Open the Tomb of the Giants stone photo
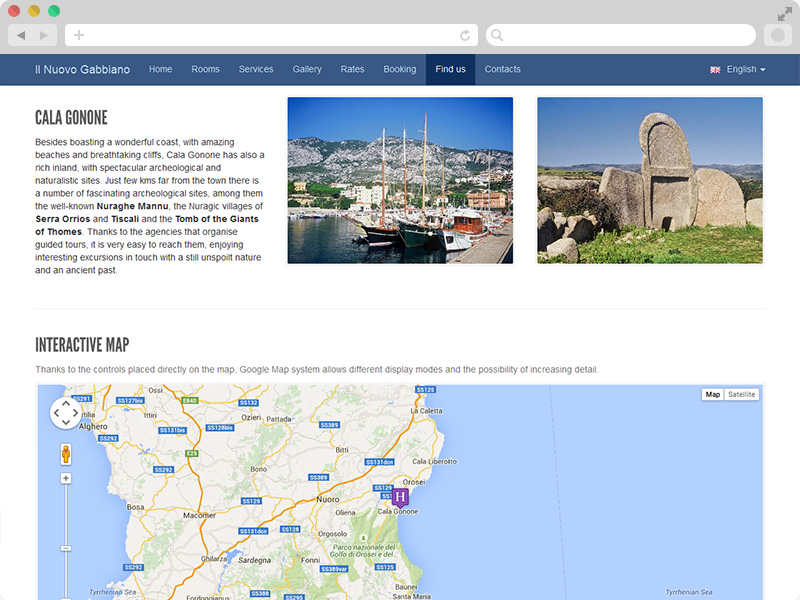800x600 pixels. tap(650, 181)
